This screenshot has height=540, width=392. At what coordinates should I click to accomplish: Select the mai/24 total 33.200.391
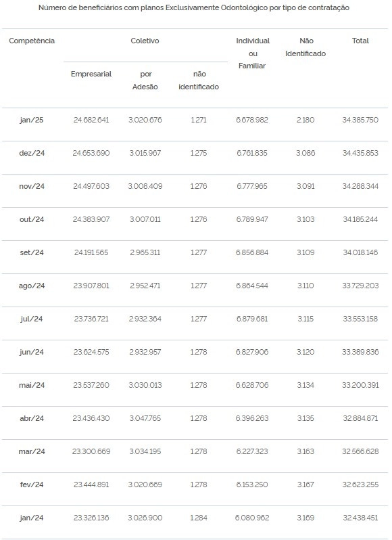click(360, 385)
